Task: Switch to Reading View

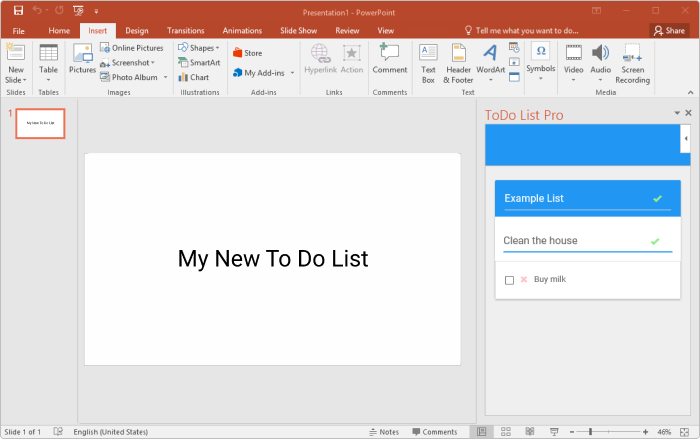Action: [530, 432]
